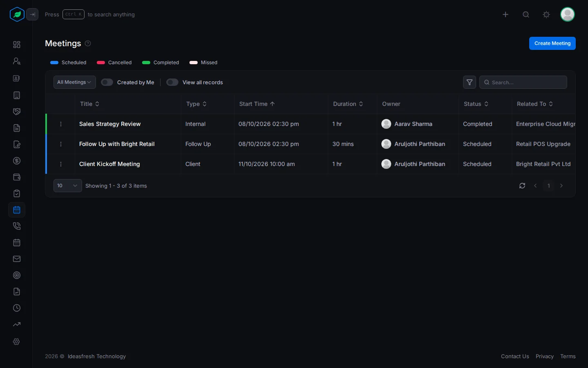Click the Create Meeting button
Screen dimensions: 588x368
coord(552,43)
